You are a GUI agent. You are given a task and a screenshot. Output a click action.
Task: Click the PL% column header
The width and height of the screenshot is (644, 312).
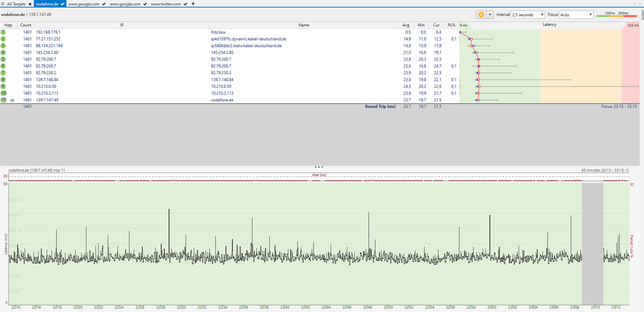click(451, 25)
